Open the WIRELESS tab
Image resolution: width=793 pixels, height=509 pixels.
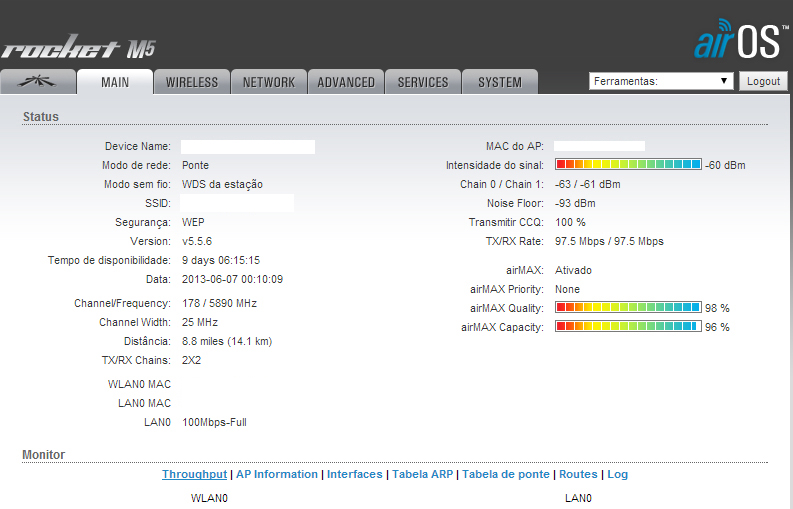coord(192,82)
